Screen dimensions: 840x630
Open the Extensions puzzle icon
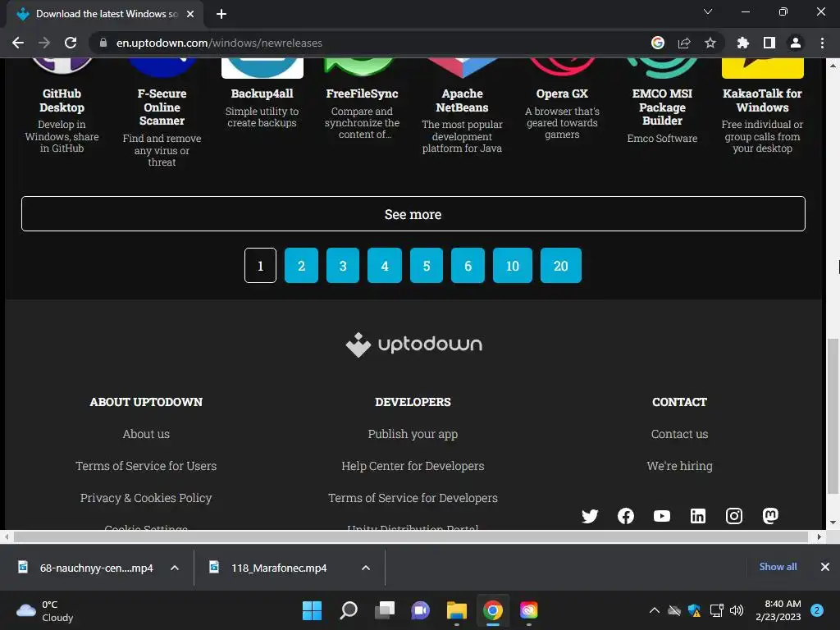tap(742, 43)
